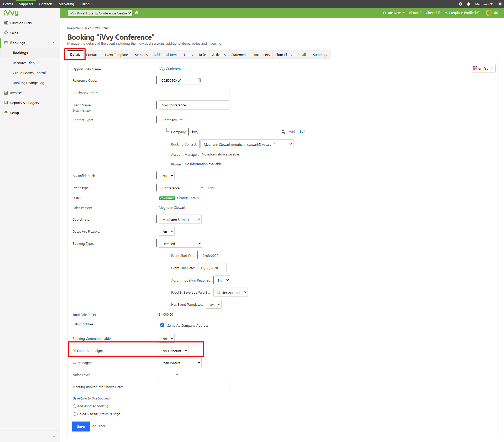Image resolution: width=504 pixels, height=442 pixels.
Task: Toggle Same As Company Address checkbox
Action: coord(162,325)
